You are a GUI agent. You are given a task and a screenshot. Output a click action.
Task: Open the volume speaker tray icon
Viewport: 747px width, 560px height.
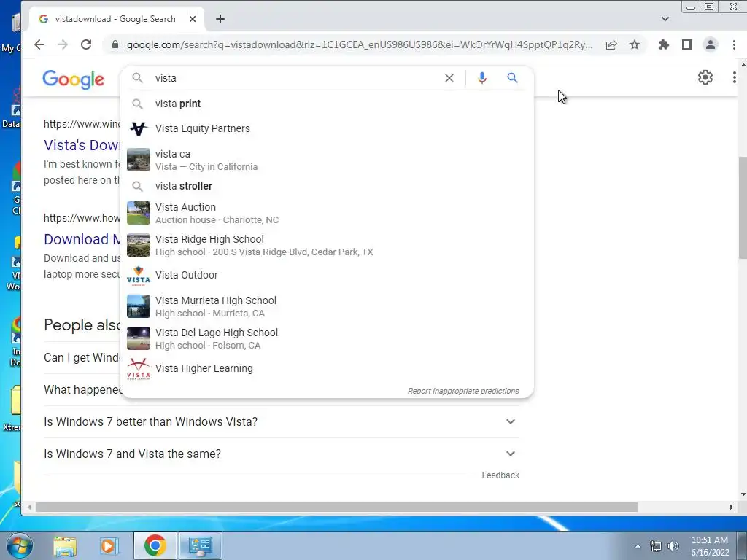[x=673, y=546]
